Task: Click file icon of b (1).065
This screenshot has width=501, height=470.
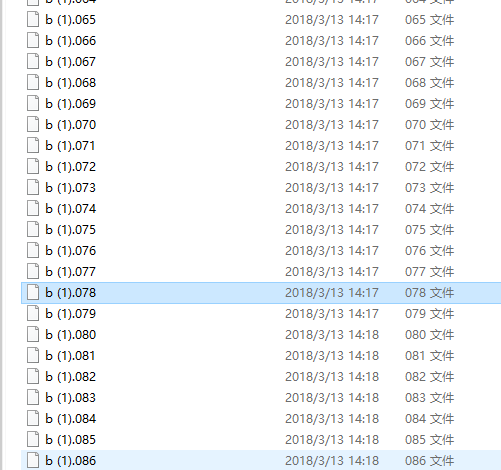Action: (x=33, y=20)
